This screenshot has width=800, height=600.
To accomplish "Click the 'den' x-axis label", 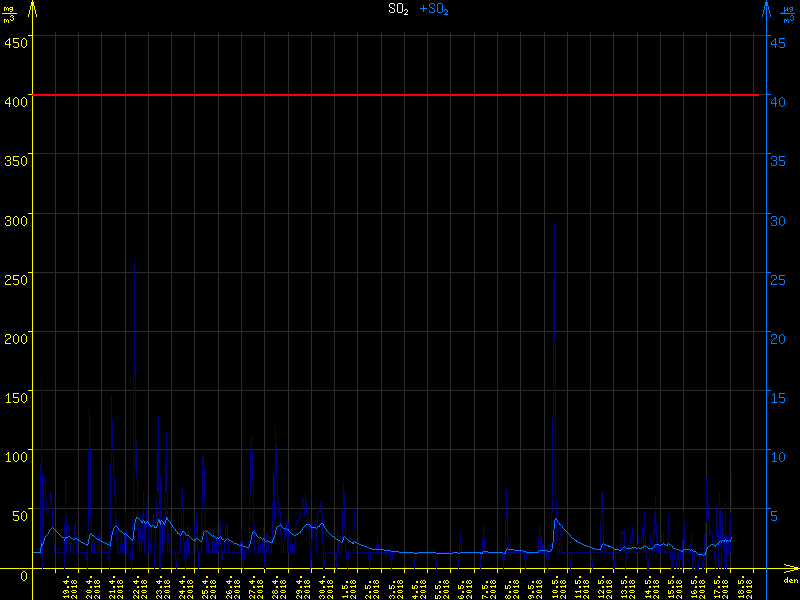I will (x=789, y=581).
